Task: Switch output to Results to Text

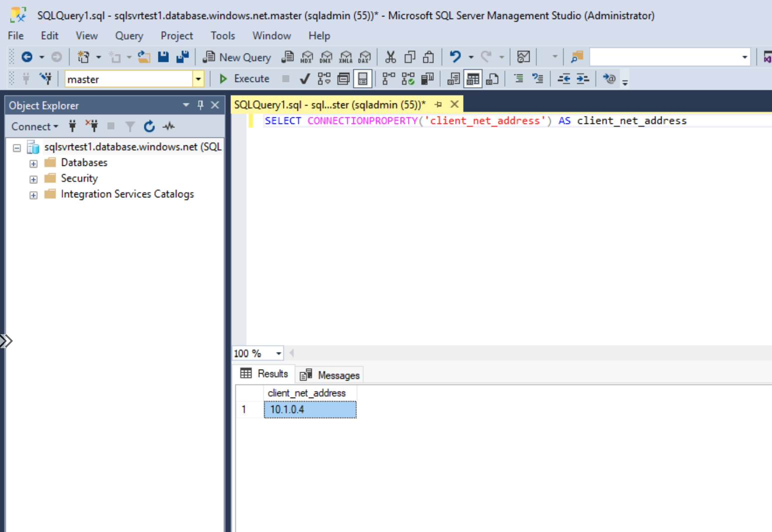Action: (454, 78)
